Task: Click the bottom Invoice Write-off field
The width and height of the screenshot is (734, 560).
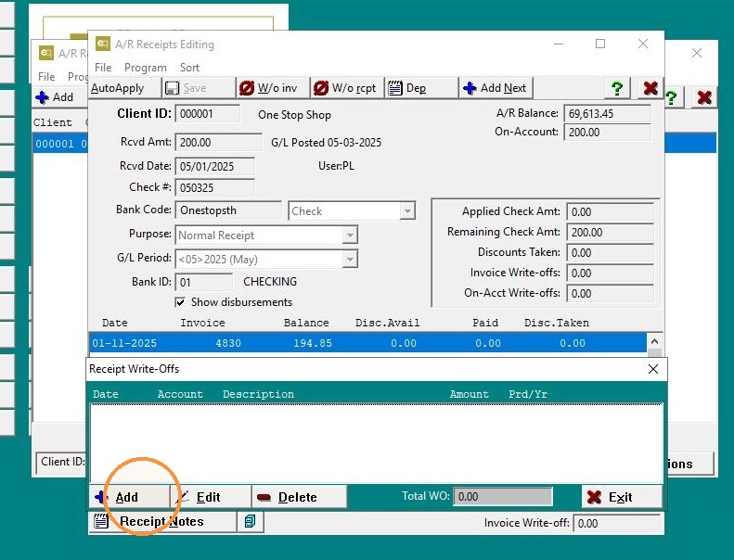Action: [616, 524]
